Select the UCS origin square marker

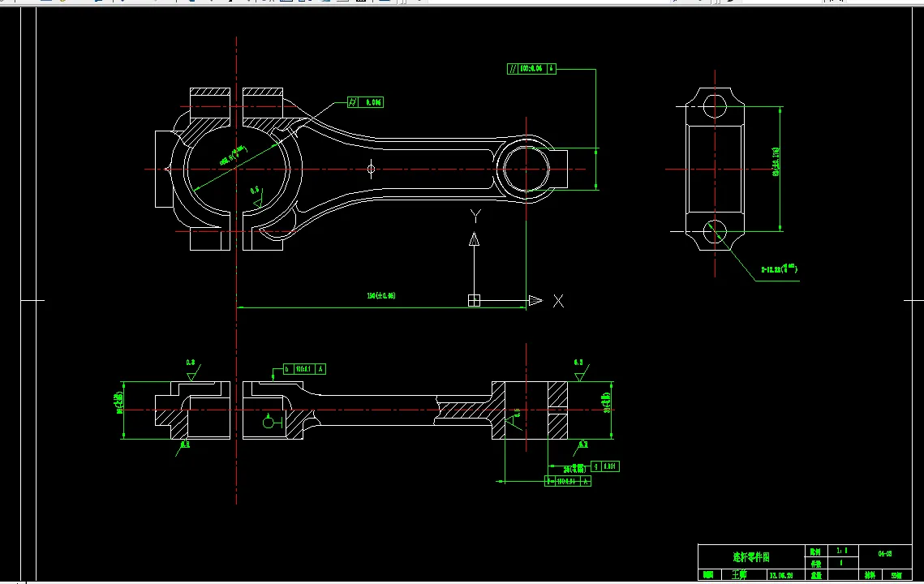(x=474, y=301)
